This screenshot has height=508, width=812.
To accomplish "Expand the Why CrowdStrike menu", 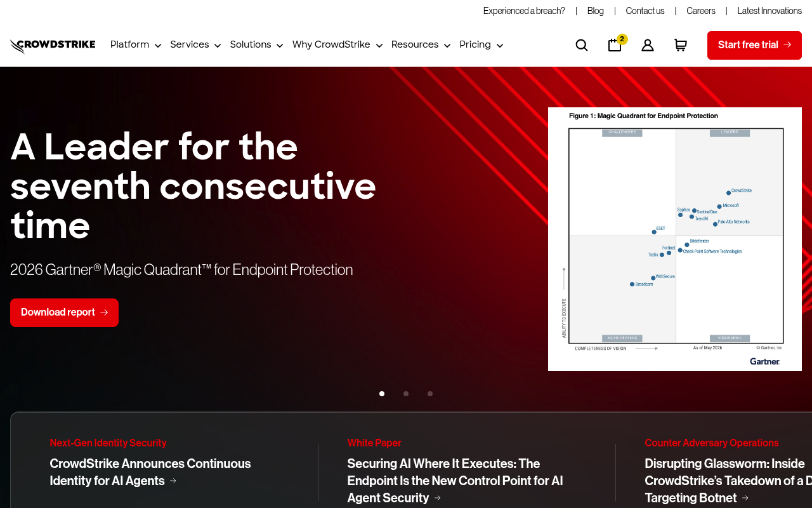I will 337,45.
